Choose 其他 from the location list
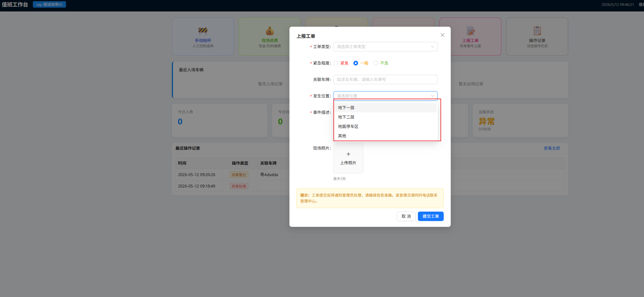Screen dimensions: 644x297 [385, 136]
